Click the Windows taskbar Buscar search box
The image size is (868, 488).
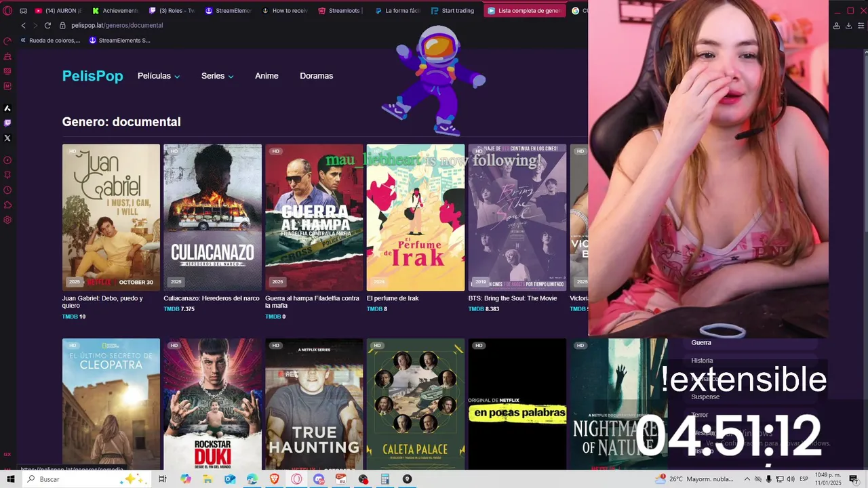click(88, 479)
